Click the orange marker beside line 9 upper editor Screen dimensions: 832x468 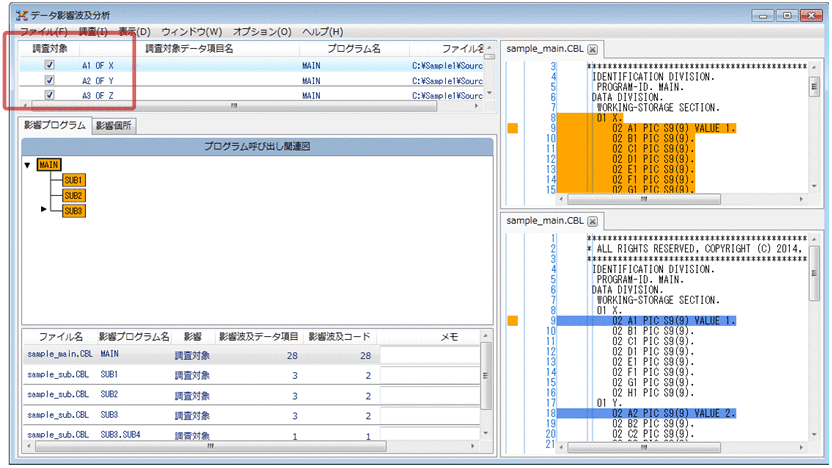click(x=513, y=128)
